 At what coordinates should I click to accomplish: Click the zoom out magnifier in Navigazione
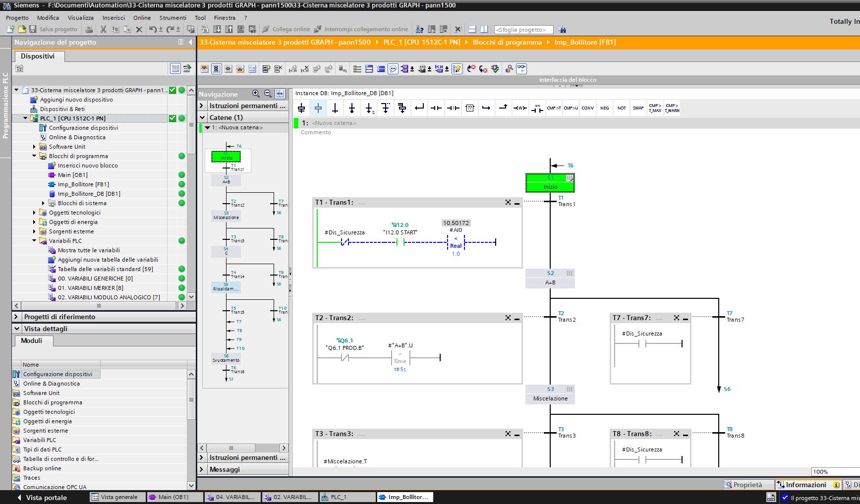point(268,93)
